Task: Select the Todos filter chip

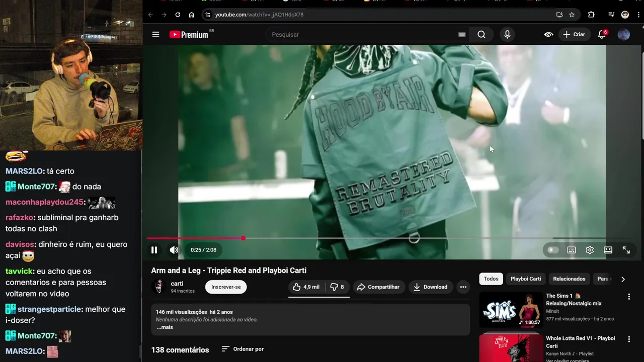Action: click(x=491, y=279)
